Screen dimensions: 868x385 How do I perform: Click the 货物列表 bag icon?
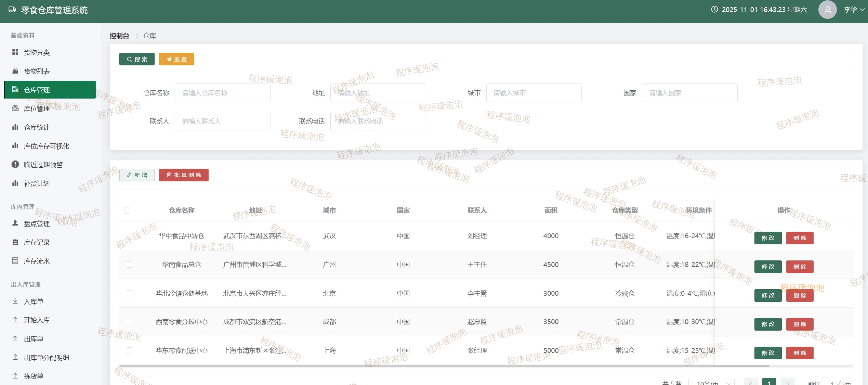[x=15, y=71]
